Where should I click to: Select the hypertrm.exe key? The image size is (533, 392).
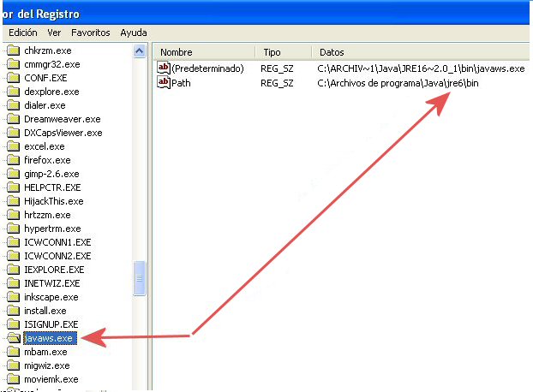(x=52, y=229)
